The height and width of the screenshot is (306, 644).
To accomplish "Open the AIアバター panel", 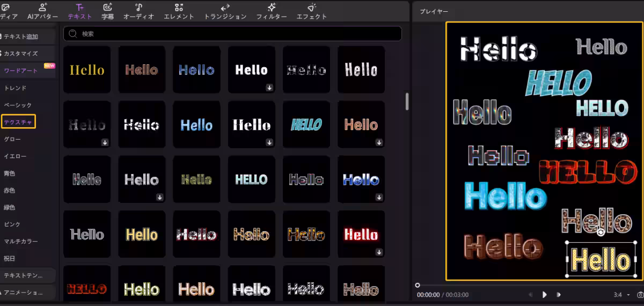I will pyautogui.click(x=42, y=11).
